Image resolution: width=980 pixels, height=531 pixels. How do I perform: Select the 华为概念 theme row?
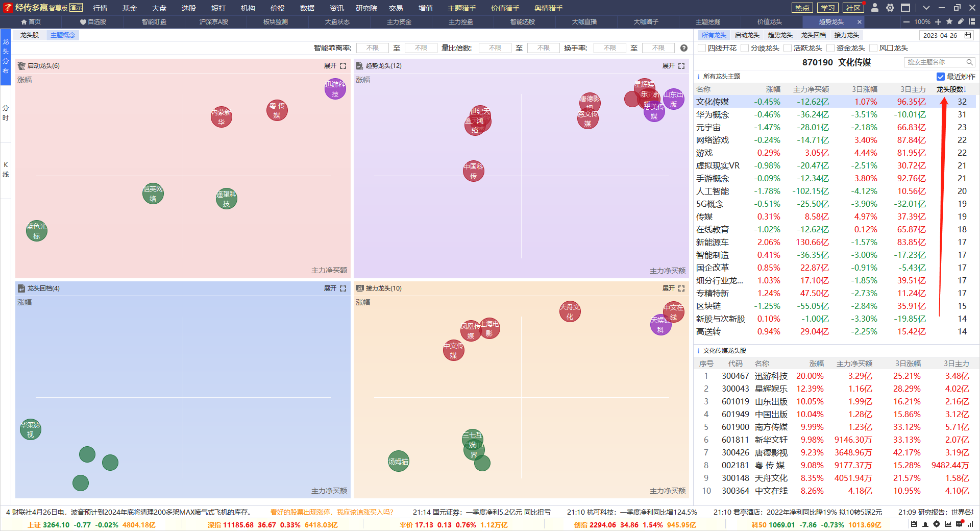click(x=835, y=115)
